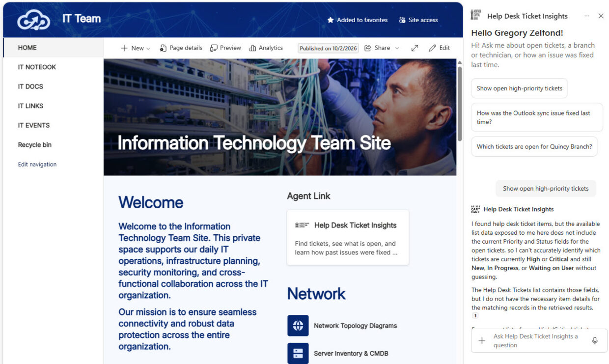Click the page vertical scrollbar

[460, 104]
